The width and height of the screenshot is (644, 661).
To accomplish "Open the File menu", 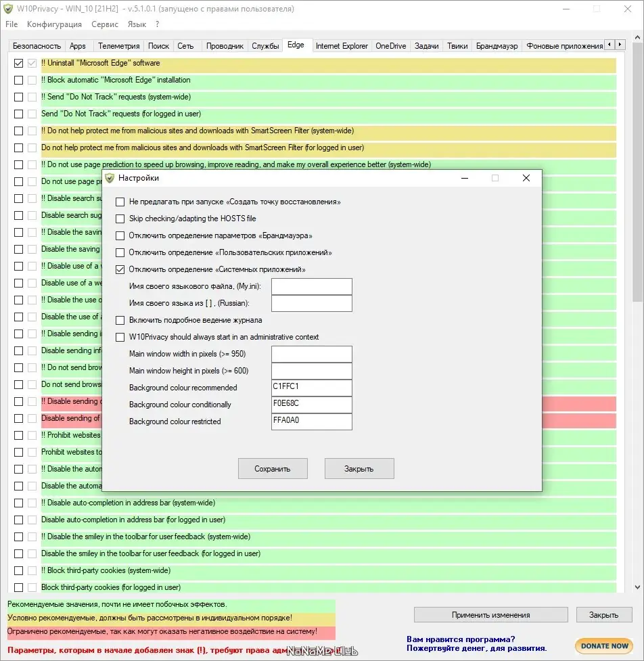I will coord(11,24).
